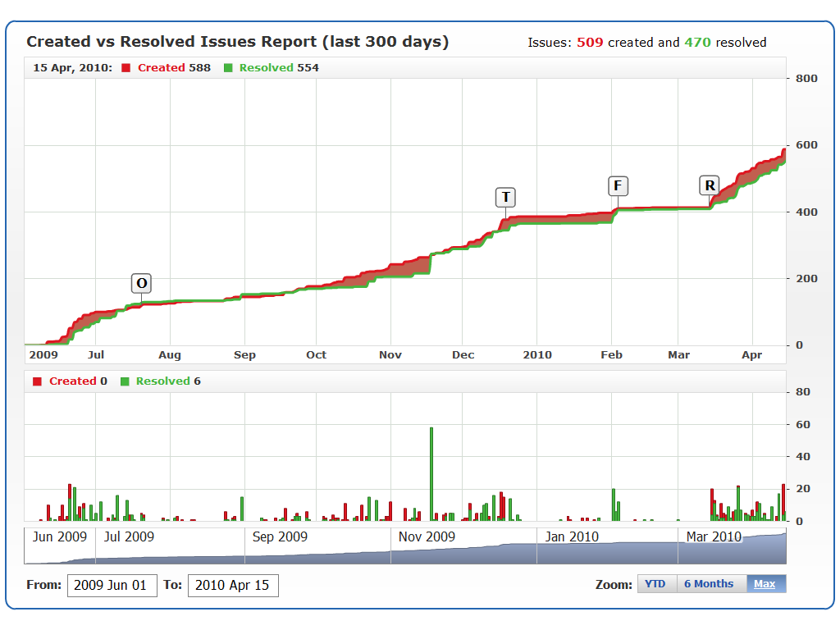Click the tallest green bar in November
840x630 pixels.
(431, 473)
